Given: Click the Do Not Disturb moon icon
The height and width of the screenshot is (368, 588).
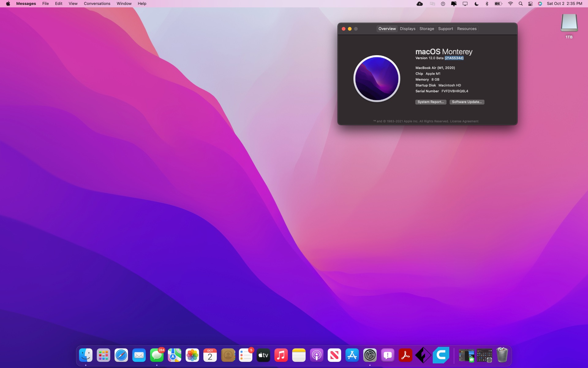Looking at the screenshot, I should click(477, 4).
